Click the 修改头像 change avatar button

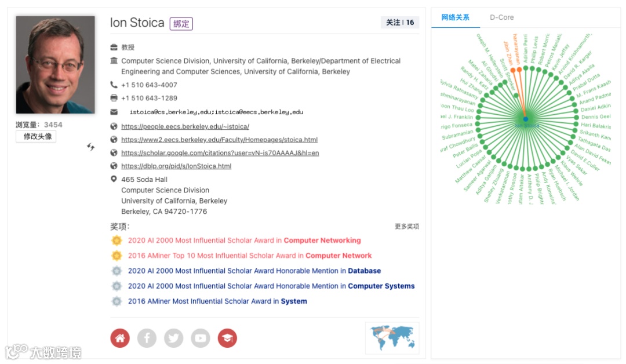click(x=36, y=137)
